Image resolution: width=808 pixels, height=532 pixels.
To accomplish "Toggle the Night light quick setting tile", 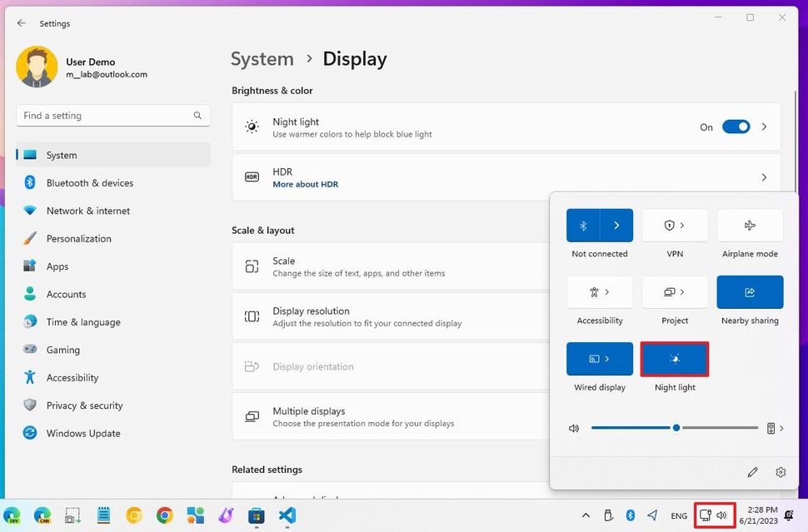I will click(x=675, y=358).
